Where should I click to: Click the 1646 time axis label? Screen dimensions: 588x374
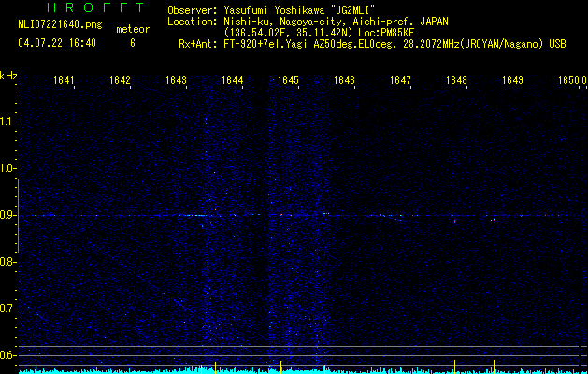pyautogui.click(x=344, y=79)
